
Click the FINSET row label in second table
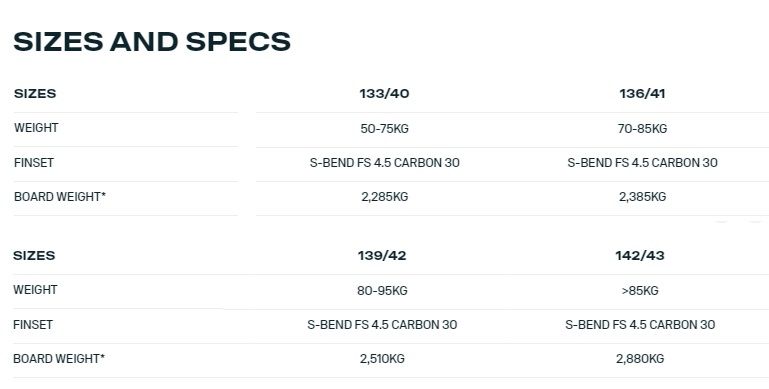33,325
